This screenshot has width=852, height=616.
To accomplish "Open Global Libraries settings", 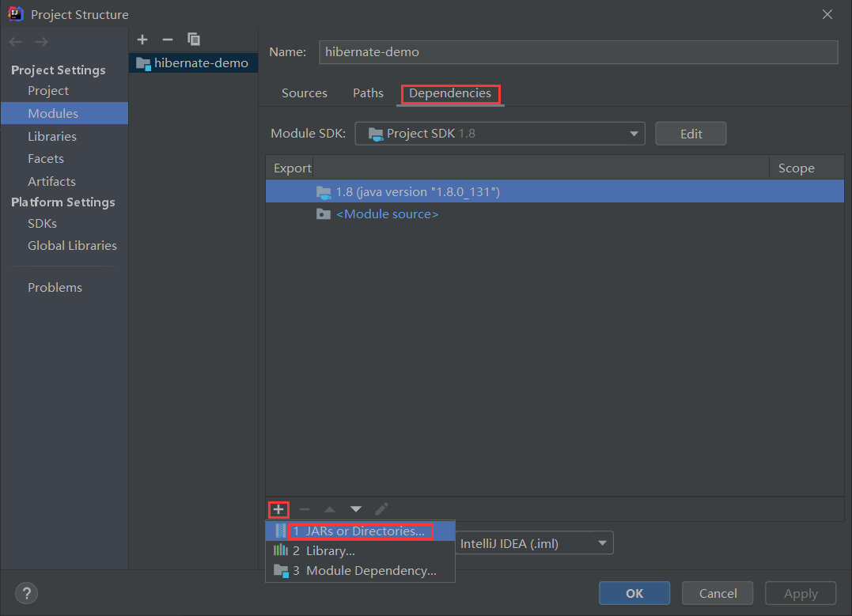I will point(72,246).
